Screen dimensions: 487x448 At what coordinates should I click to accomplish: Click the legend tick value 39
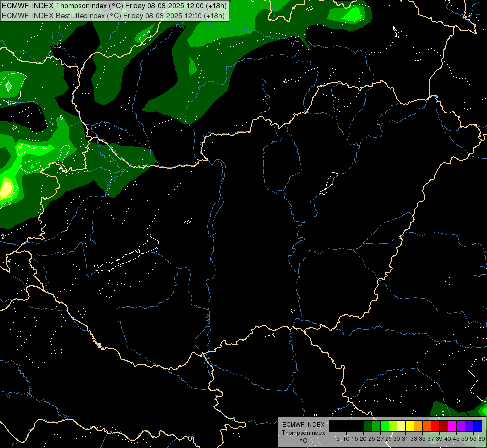(439, 439)
